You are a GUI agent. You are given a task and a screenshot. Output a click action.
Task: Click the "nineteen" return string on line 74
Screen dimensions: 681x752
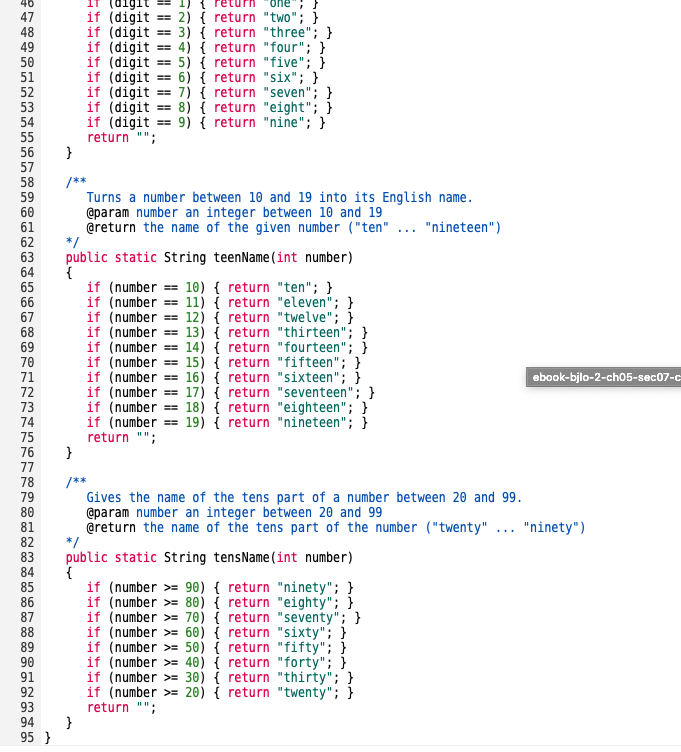(x=312, y=423)
